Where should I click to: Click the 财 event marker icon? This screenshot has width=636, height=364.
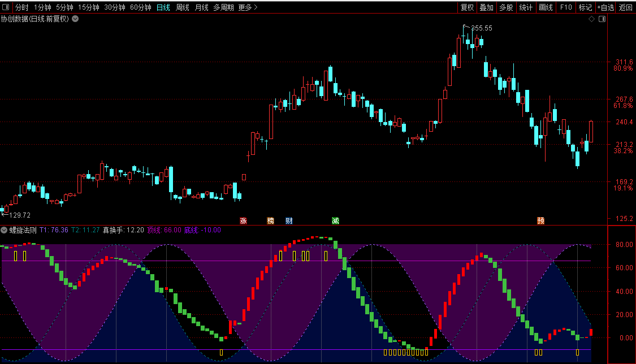click(289, 220)
